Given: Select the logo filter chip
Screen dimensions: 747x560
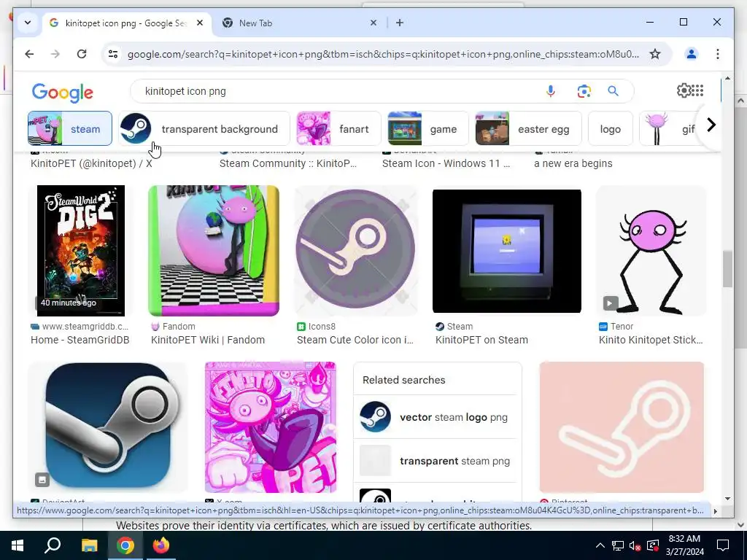Looking at the screenshot, I should [611, 128].
